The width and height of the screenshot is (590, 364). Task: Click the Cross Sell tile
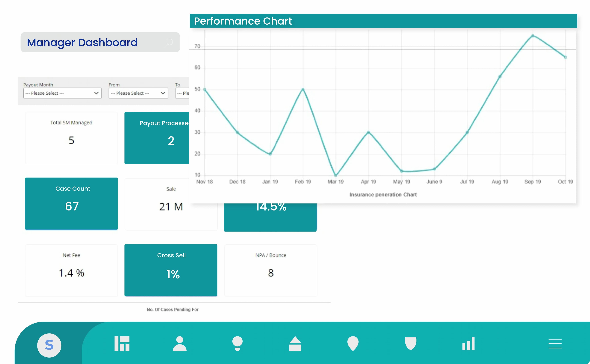[171, 270]
